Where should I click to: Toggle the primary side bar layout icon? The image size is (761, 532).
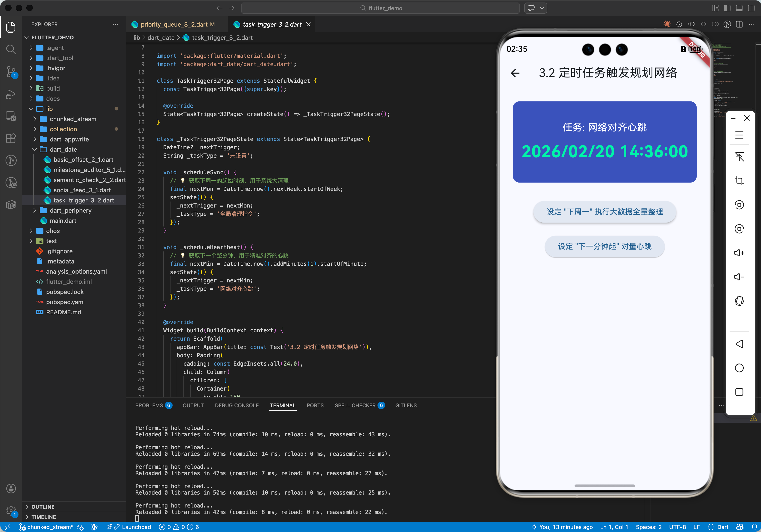(x=727, y=8)
